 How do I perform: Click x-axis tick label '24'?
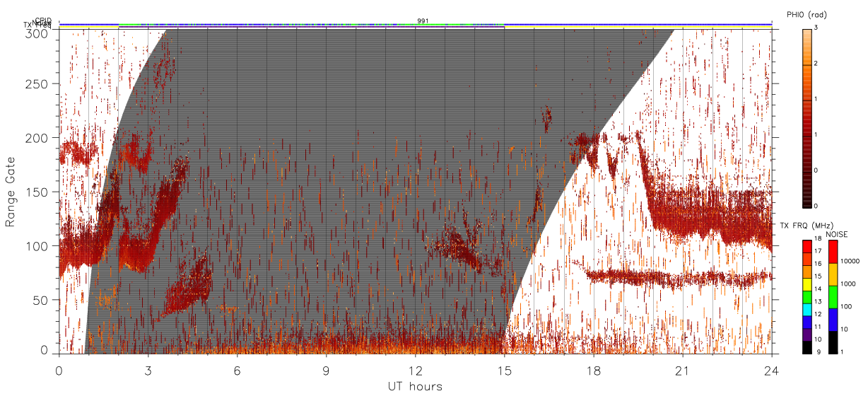point(771,370)
